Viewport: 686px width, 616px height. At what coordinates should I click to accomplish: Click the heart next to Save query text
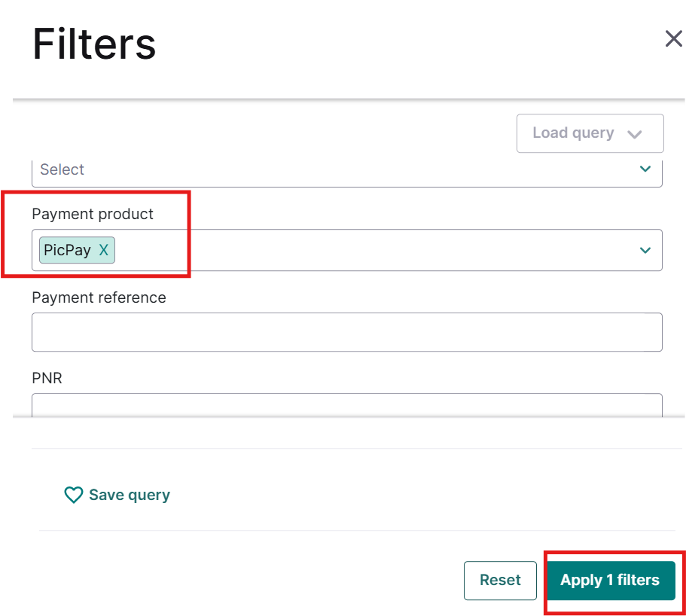click(x=73, y=495)
